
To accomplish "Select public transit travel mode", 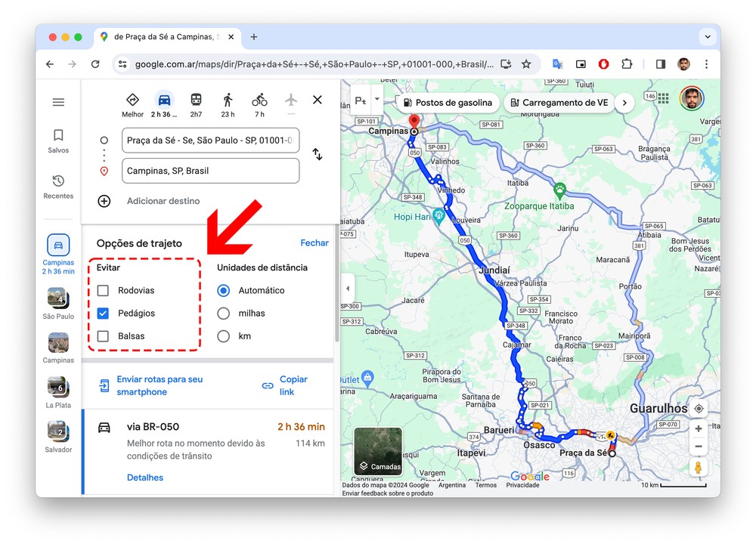I will 197,105.
